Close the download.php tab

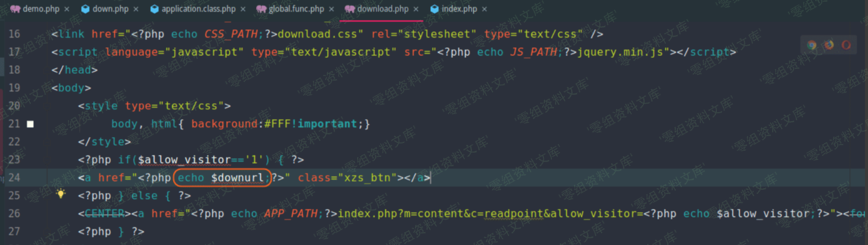[x=416, y=9]
